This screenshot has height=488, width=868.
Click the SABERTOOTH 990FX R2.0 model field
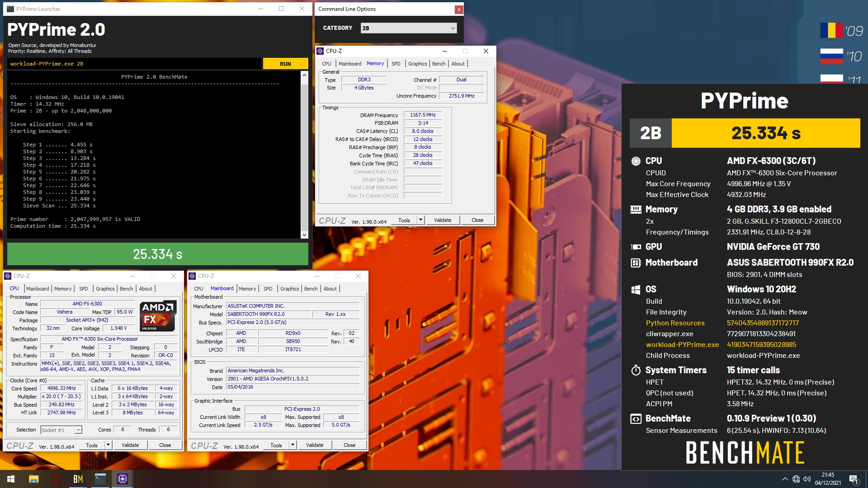269,314
